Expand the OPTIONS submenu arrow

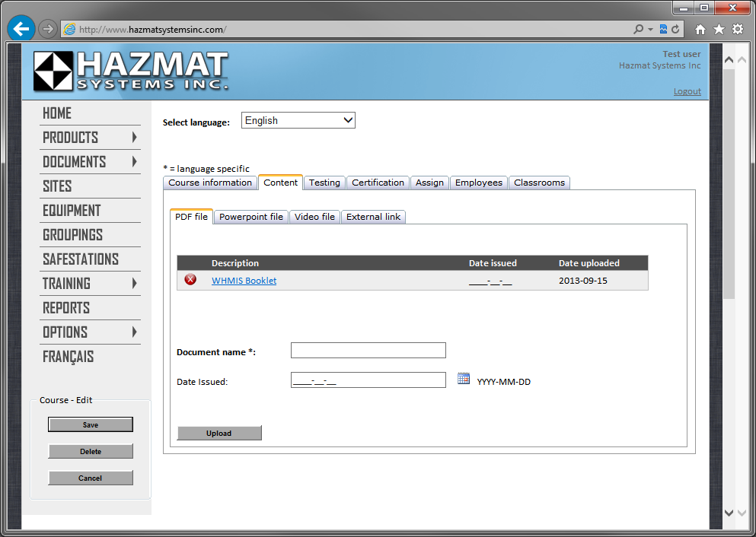click(134, 332)
